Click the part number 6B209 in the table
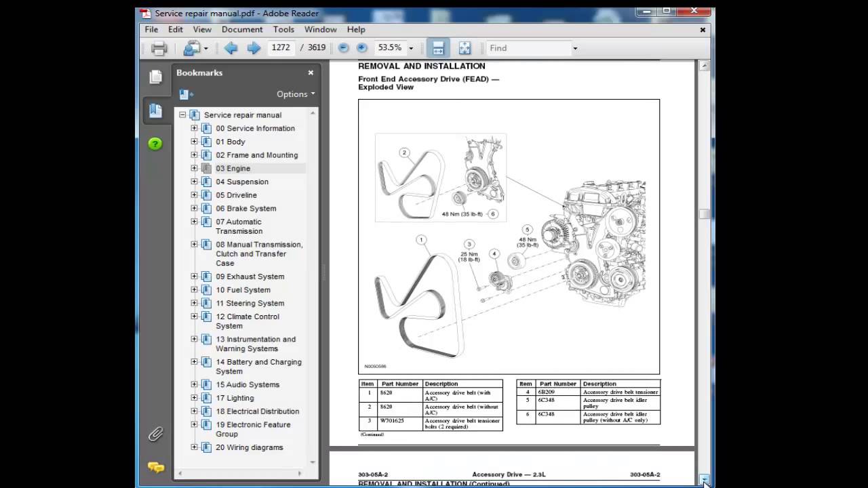Image resolution: width=868 pixels, height=488 pixels. tap(547, 392)
